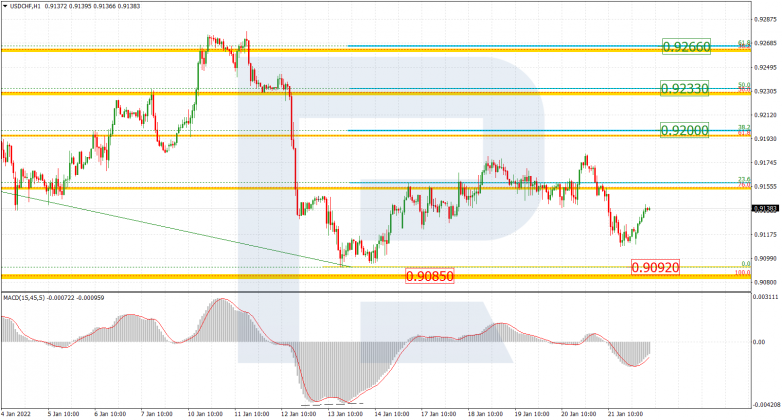
Task: Click the MACD(15,45,5) indicator label
Action: (24, 298)
